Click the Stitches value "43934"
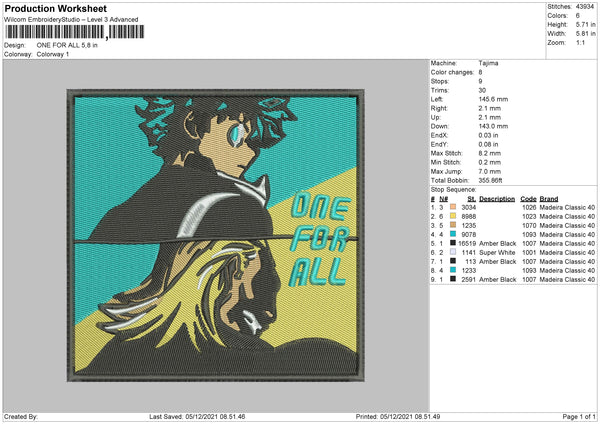The image size is (600, 424). pyautogui.click(x=585, y=7)
